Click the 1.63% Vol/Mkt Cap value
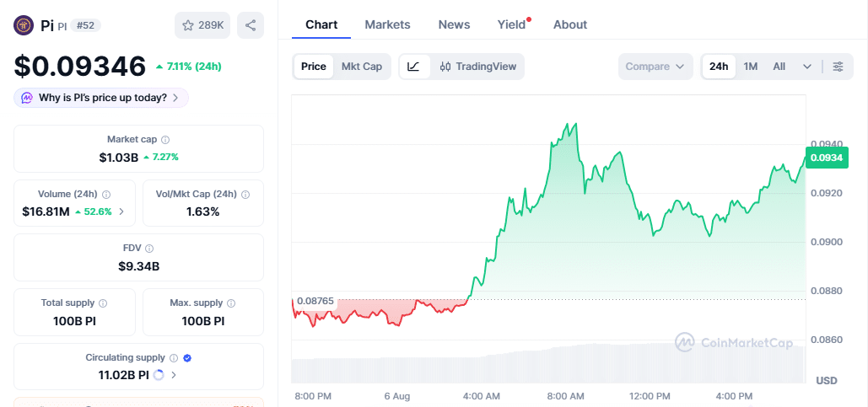868x407 pixels. click(202, 212)
